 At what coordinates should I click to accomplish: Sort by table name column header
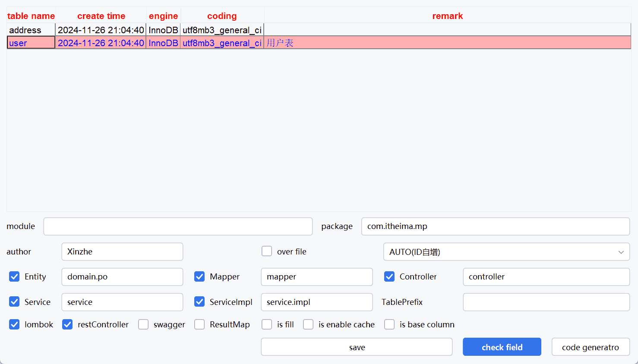click(x=31, y=16)
